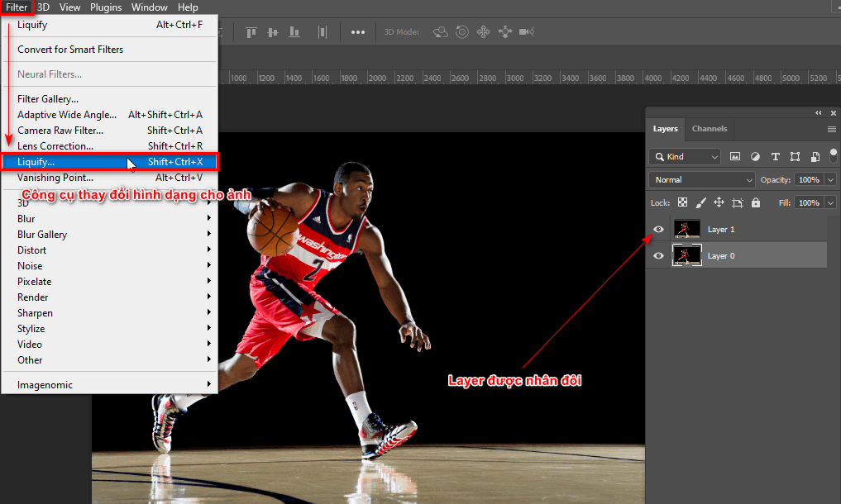The width and height of the screenshot is (841, 504).
Task: Hide Layer 0 with its eye icon
Action: point(658,255)
